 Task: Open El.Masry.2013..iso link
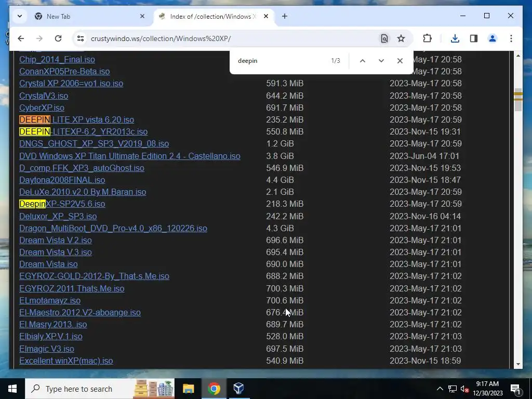(x=54, y=324)
